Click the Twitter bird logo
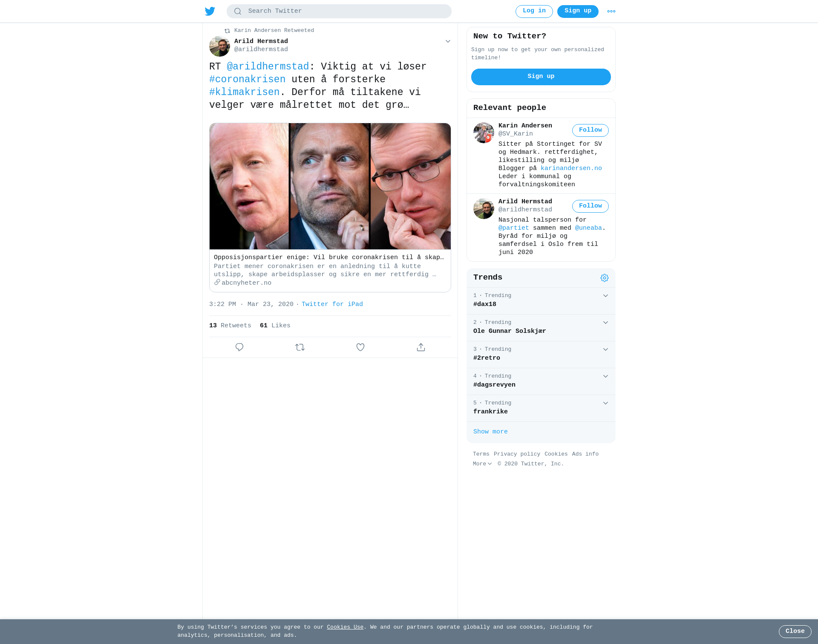Screen dimensions: 818x644 coord(210,11)
